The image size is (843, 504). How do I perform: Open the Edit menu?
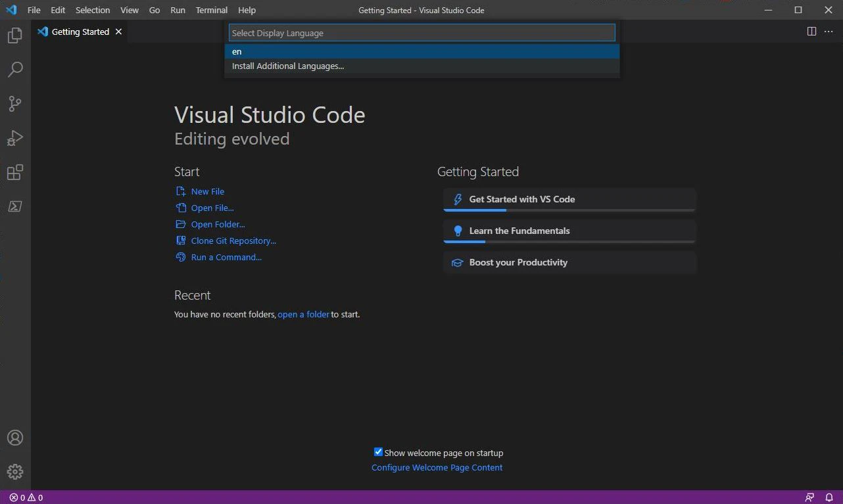pyautogui.click(x=58, y=10)
